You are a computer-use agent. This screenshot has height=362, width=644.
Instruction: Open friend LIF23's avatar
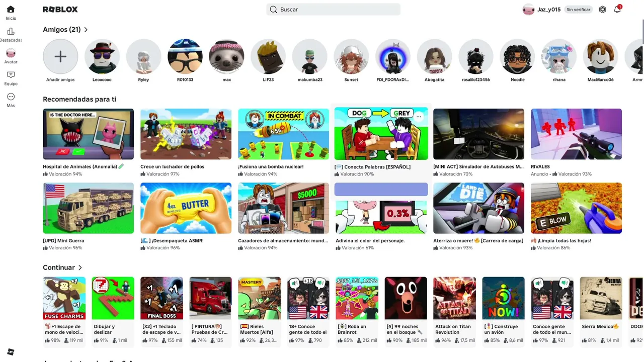click(268, 56)
